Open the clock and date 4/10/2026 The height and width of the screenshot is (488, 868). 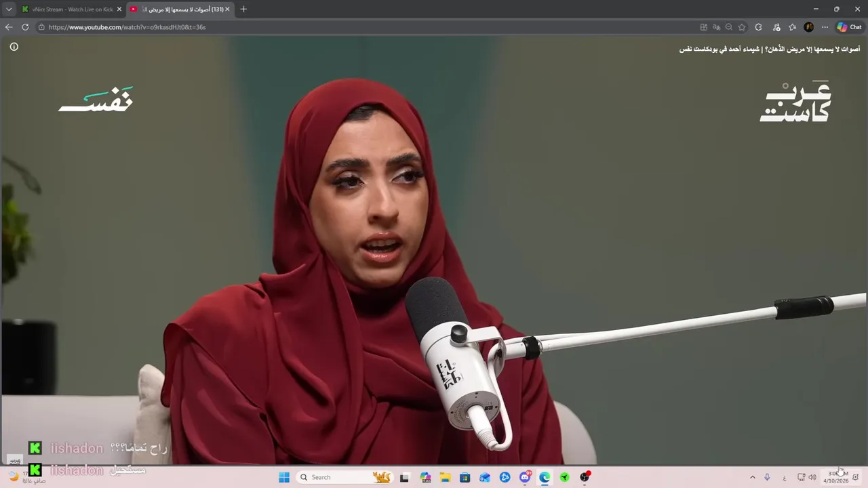point(836,477)
